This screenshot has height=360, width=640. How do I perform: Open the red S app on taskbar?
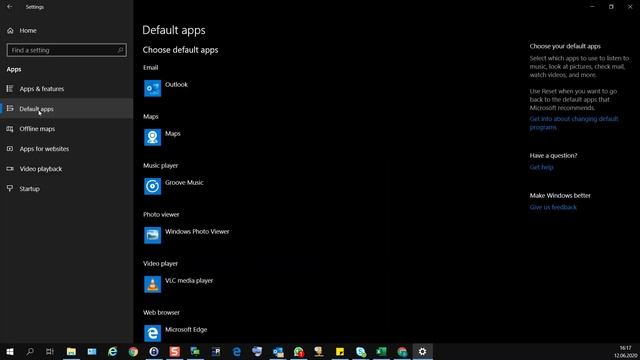[175, 351]
